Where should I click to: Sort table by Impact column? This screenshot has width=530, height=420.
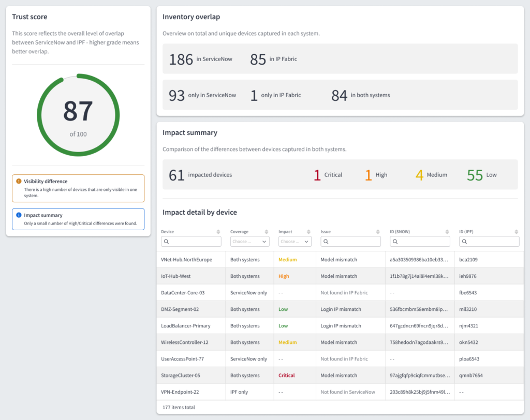click(x=308, y=232)
